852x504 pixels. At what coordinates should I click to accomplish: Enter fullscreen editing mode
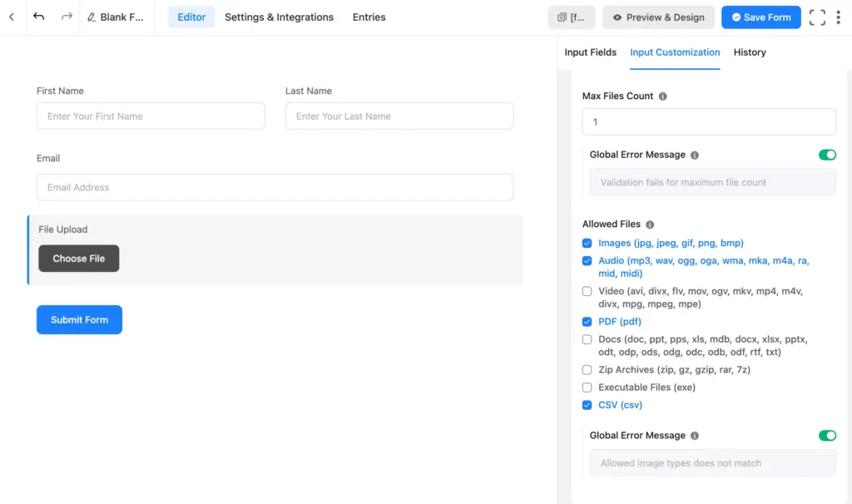click(816, 17)
